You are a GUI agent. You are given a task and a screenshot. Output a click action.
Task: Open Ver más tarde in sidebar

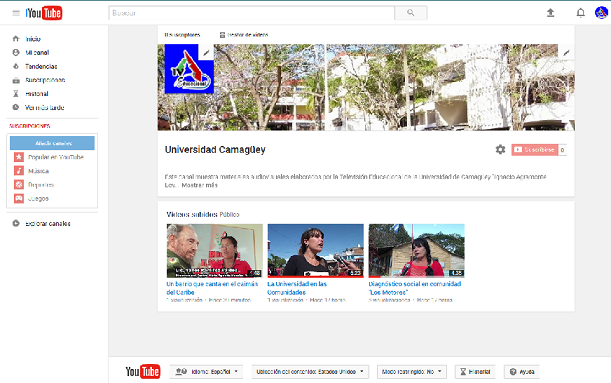[45, 108]
